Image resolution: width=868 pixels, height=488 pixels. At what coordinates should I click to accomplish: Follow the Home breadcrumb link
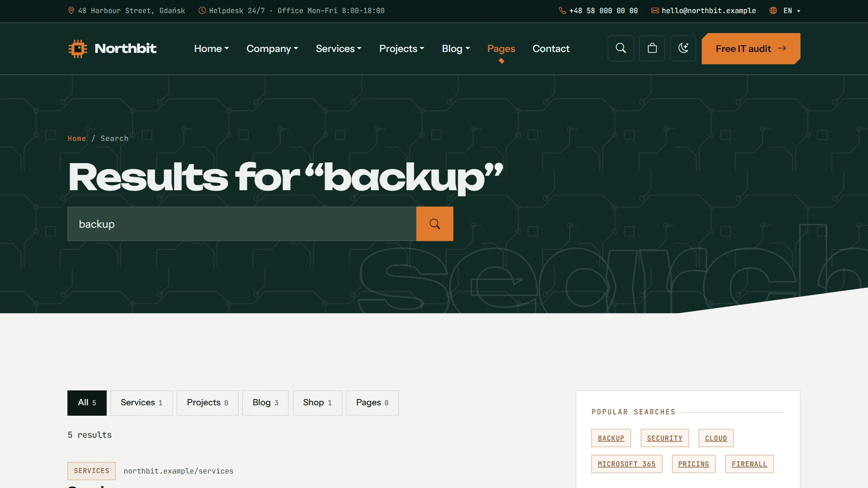coord(77,138)
